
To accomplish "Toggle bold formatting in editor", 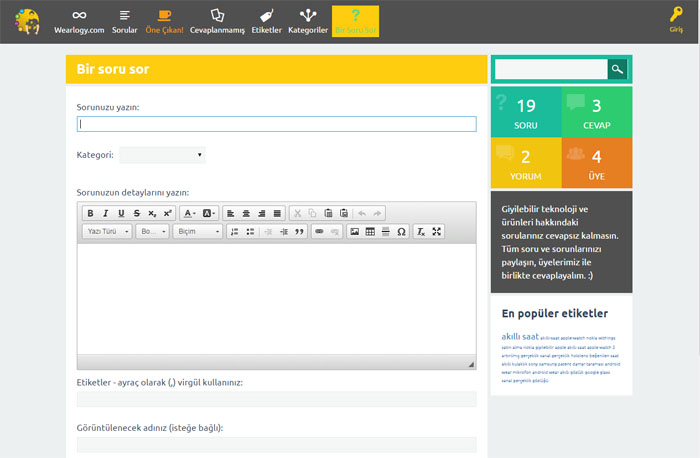I will click(90, 213).
